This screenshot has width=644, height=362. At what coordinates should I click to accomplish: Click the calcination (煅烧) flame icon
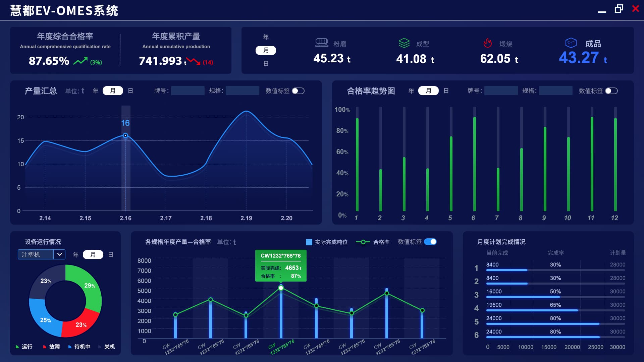tap(487, 43)
